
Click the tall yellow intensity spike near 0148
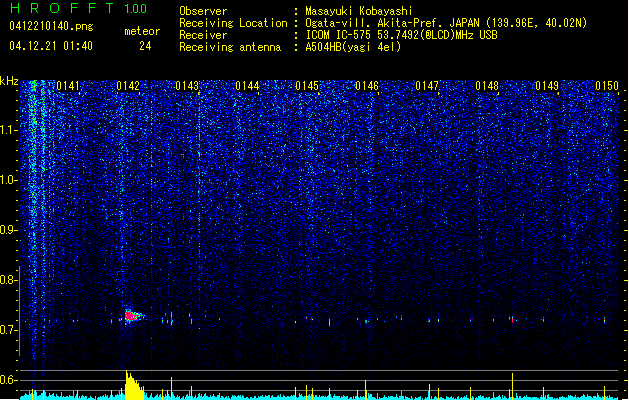[x=512, y=386]
